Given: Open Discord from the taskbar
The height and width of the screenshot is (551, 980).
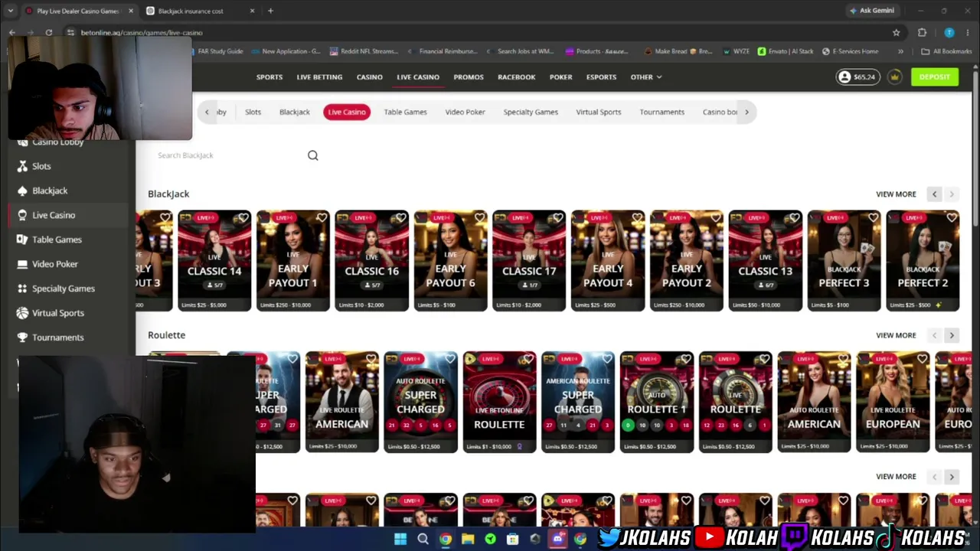Looking at the screenshot, I should click(557, 540).
